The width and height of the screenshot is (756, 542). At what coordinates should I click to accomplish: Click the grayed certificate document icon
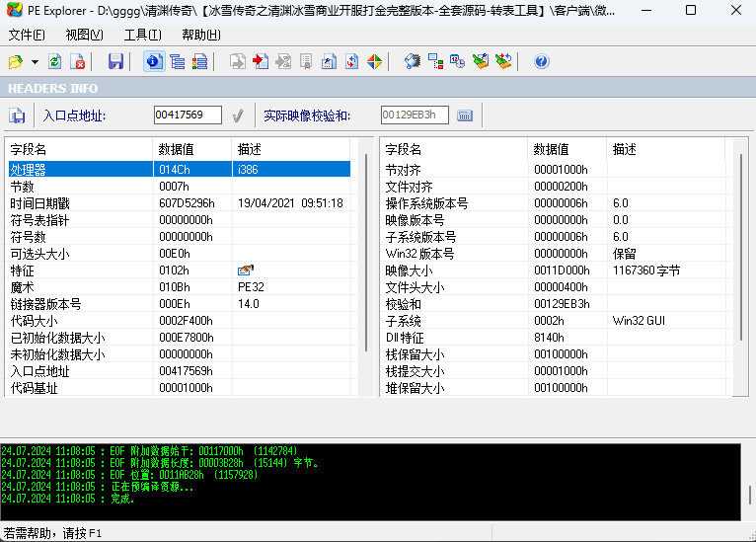pos(306,62)
